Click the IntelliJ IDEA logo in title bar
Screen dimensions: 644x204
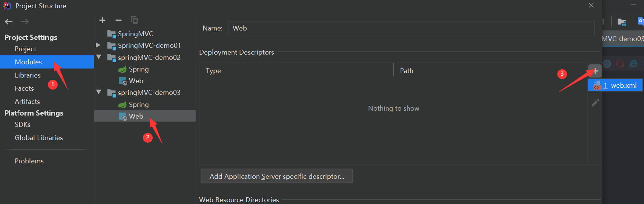(7, 6)
